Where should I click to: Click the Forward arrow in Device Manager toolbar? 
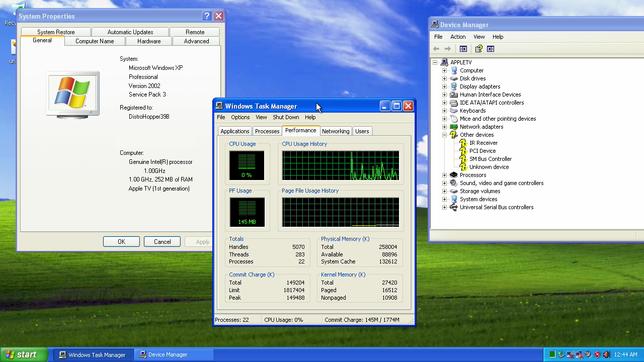coord(448,49)
